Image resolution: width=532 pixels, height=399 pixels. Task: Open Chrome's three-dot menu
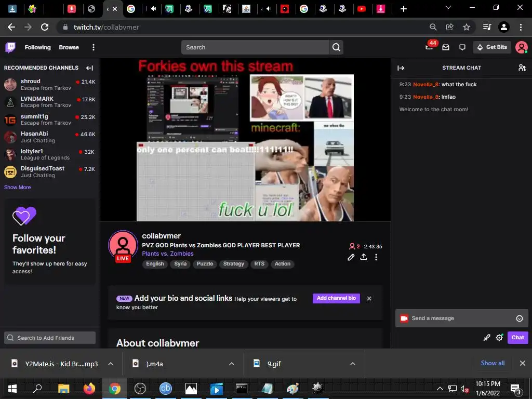coord(521,27)
